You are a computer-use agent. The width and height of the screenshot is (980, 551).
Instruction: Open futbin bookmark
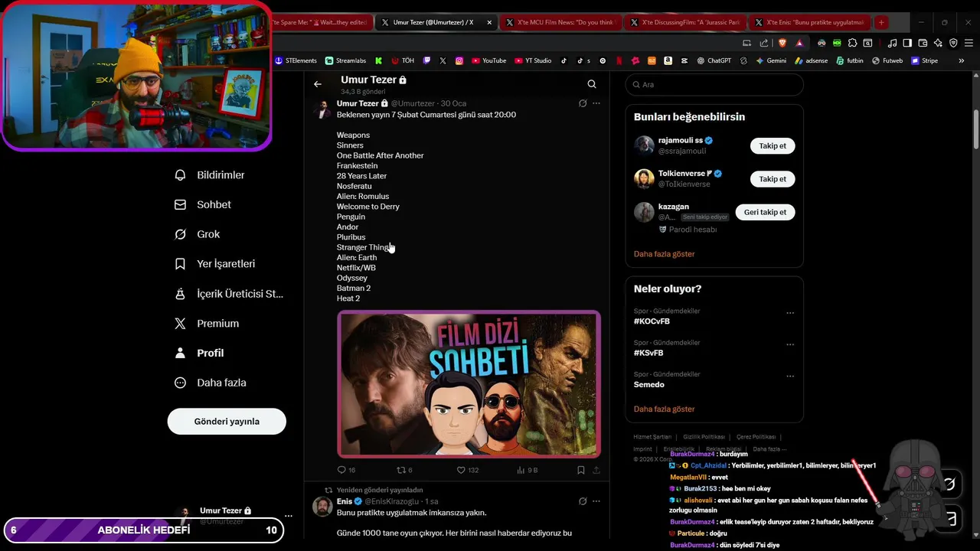pos(850,60)
